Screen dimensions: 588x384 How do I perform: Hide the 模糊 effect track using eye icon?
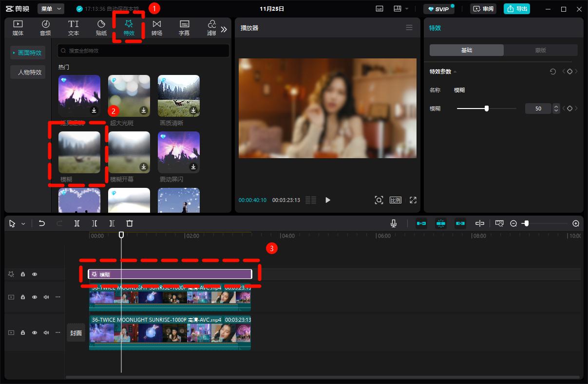tap(35, 274)
